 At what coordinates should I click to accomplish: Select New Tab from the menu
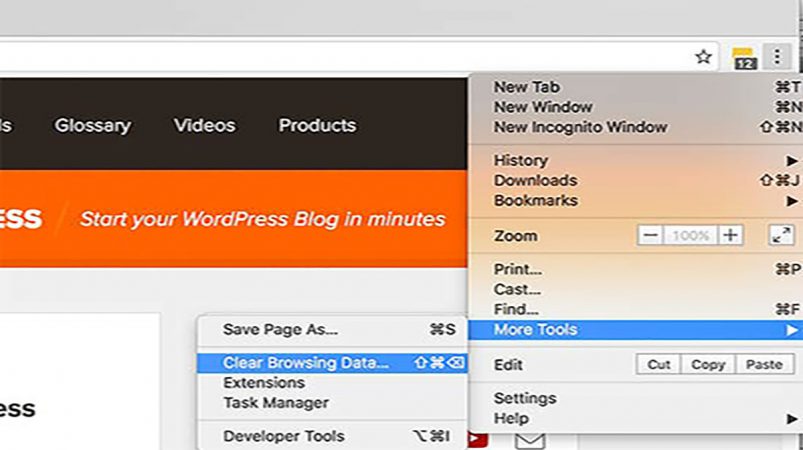click(635, 87)
